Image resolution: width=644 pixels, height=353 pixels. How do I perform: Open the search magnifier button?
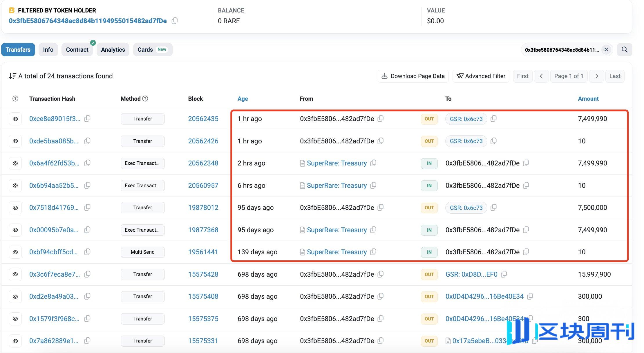(x=625, y=50)
